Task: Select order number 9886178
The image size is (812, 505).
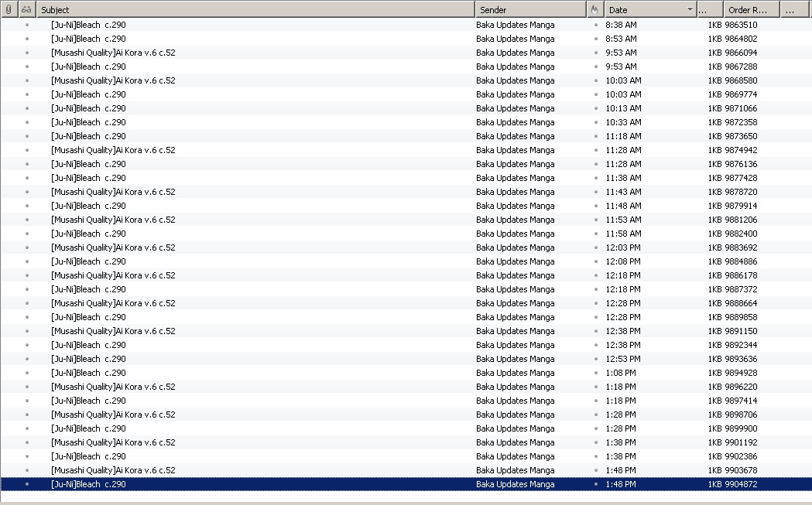Action: [741, 276]
